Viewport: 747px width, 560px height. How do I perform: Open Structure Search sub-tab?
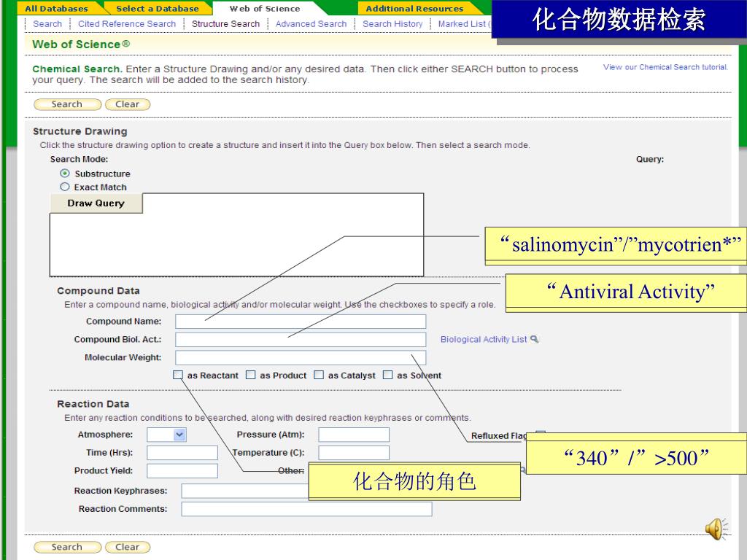pos(226,24)
